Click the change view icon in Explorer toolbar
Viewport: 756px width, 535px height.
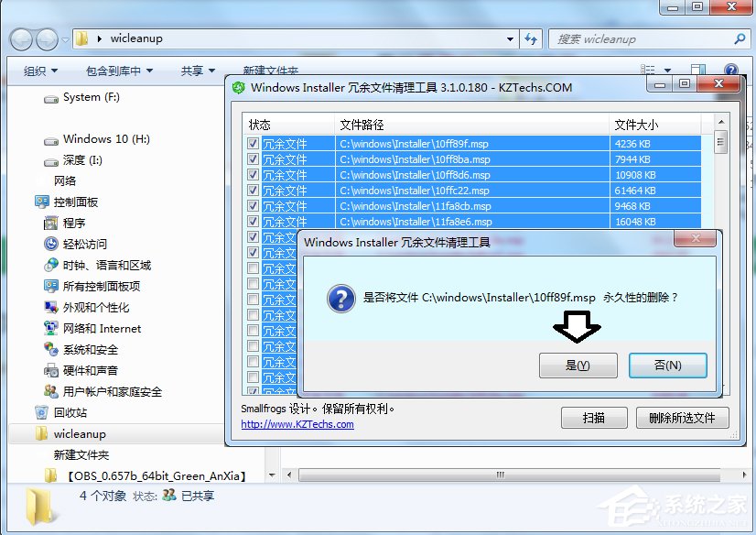[650, 69]
